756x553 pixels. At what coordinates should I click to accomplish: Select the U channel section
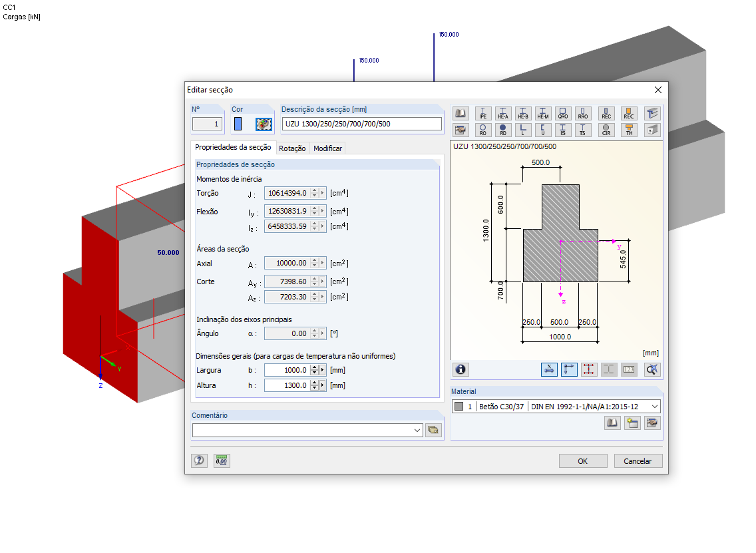pyautogui.click(x=543, y=130)
